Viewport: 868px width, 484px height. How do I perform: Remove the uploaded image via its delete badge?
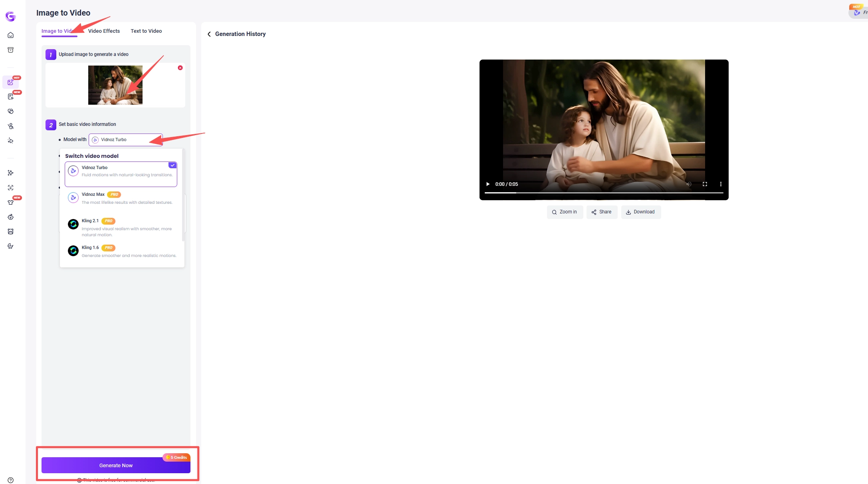click(180, 68)
